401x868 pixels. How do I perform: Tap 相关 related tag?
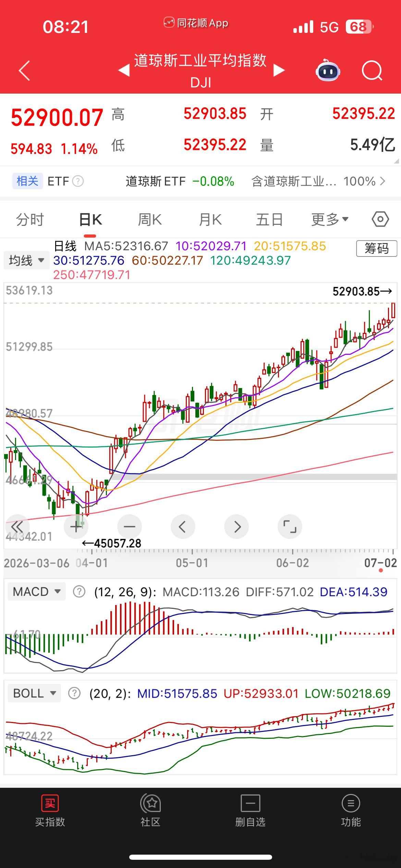[27, 181]
